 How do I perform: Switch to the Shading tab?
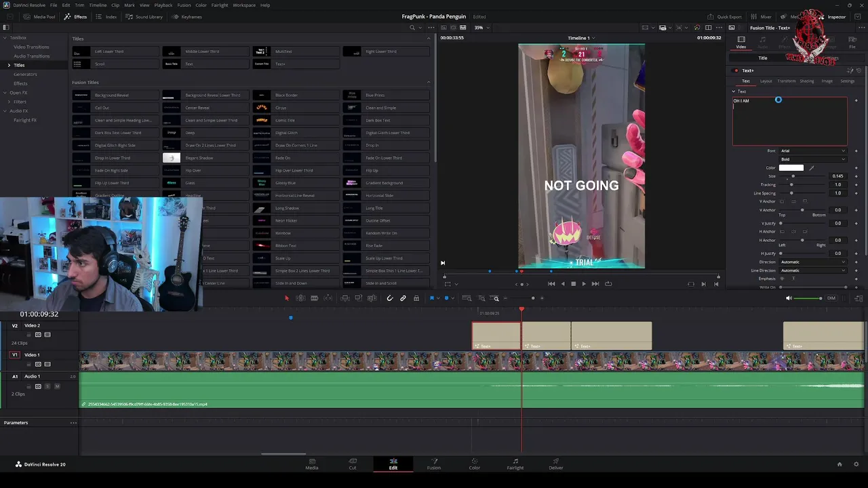806,81
